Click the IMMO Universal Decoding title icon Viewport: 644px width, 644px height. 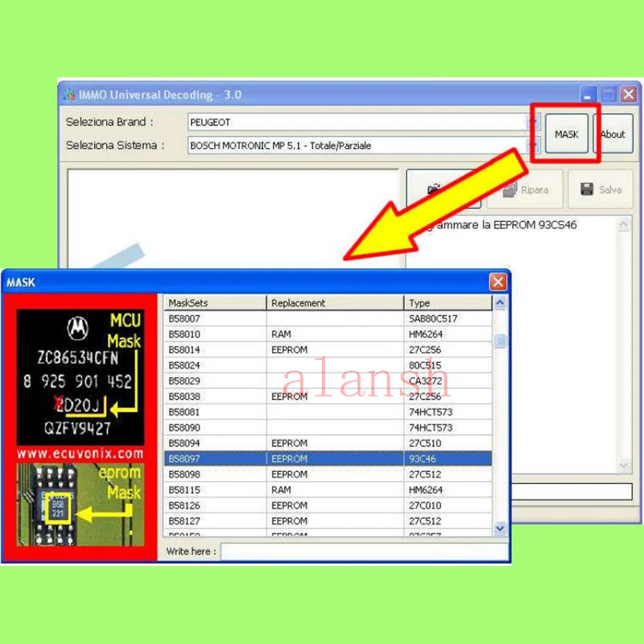tap(69, 95)
